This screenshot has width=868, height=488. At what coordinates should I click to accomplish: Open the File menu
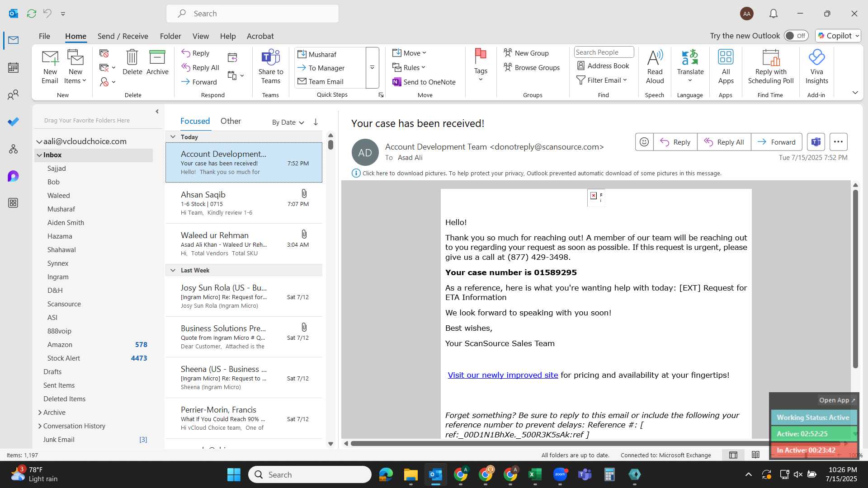(44, 36)
